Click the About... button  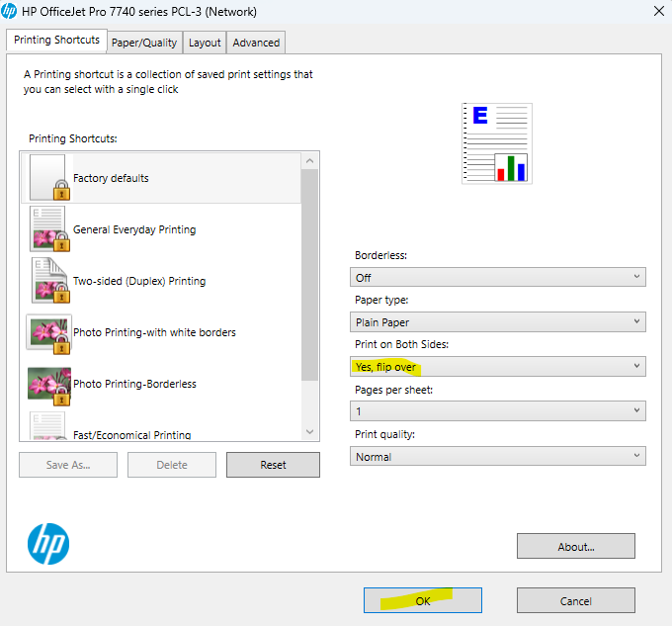(x=575, y=546)
